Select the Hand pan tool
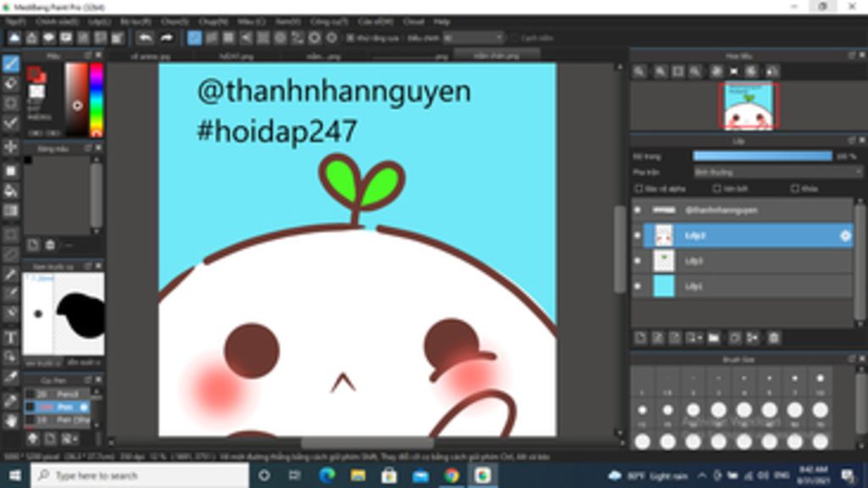 [x=11, y=420]
